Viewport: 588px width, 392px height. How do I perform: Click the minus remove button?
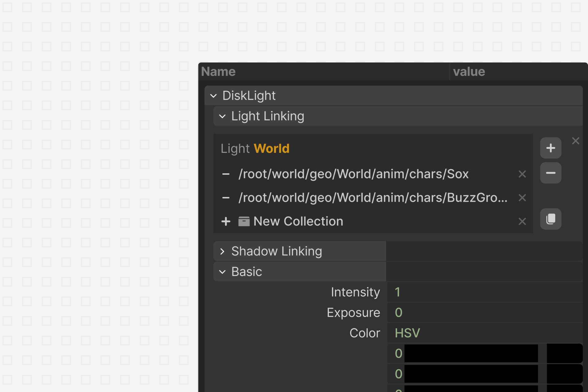coord(550,173)
